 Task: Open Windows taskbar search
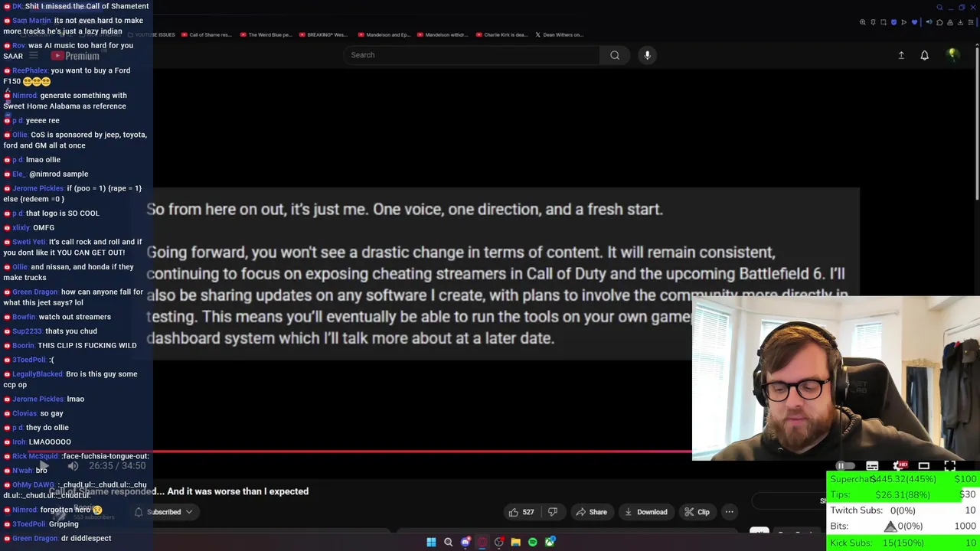[448, 542]
